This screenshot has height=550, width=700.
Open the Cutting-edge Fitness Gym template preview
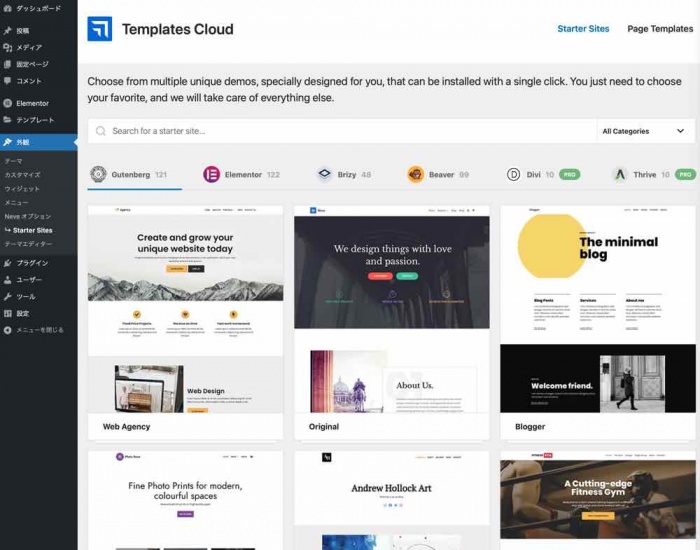point(598,500)
